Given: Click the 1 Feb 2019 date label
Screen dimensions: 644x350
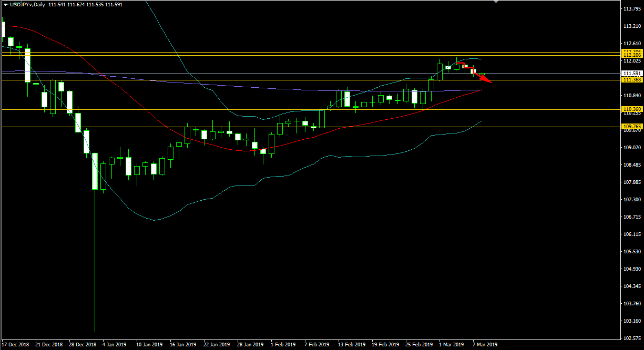Looking at the screenshot, I should [283, 345].
